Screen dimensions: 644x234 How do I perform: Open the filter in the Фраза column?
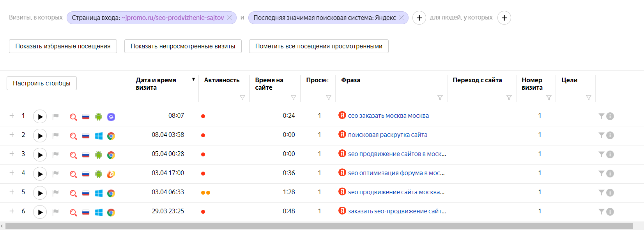tap(440, 97)
